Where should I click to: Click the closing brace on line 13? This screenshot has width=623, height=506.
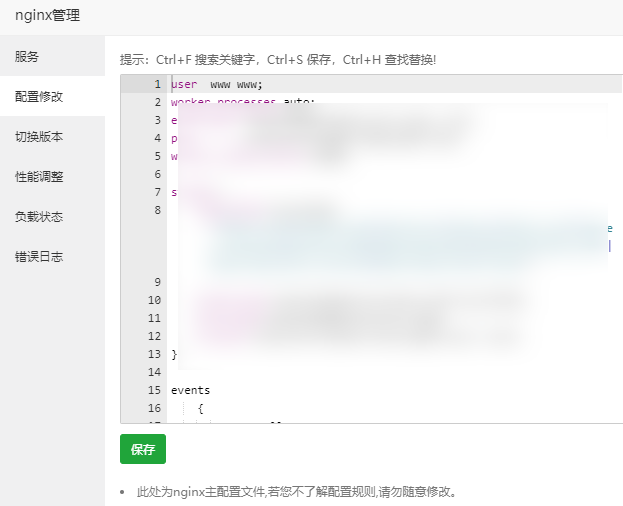(x=174, y=354)
